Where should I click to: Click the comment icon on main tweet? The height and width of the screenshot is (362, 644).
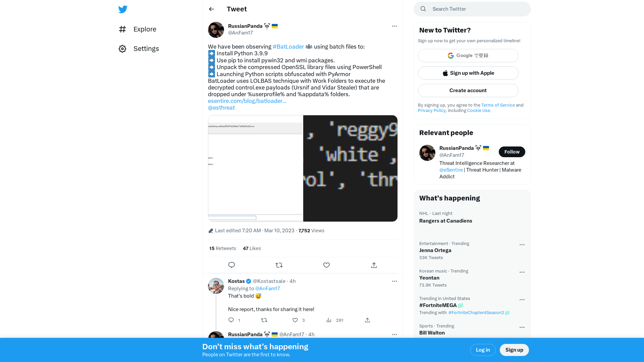tap(231, 265)
